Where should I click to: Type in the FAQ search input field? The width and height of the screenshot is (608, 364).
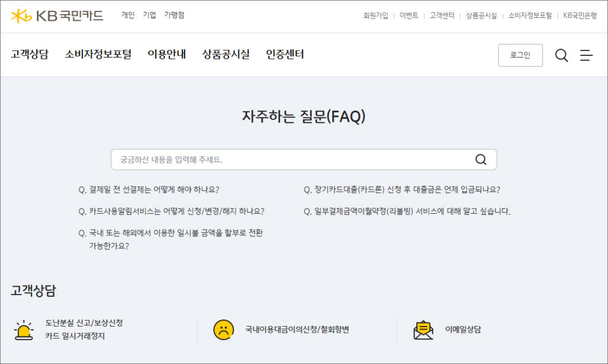point(291,159)
